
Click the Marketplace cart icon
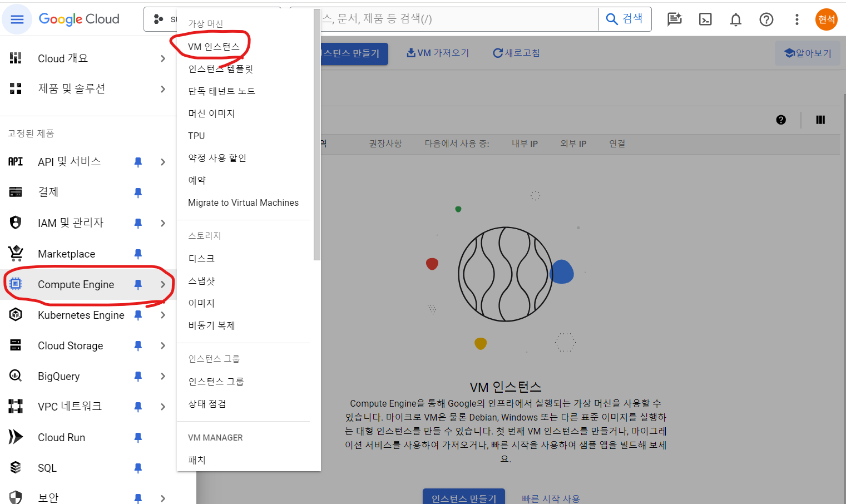[x=16, y=253]
